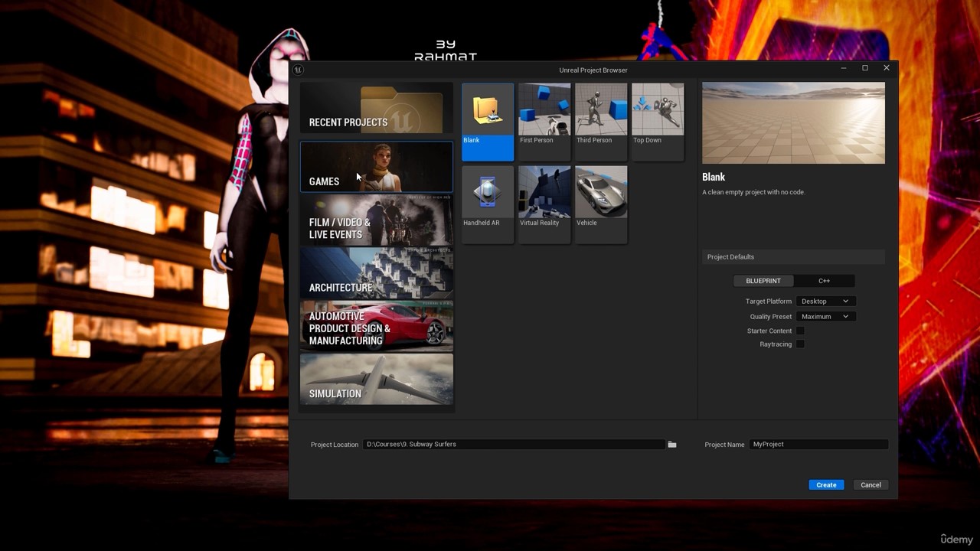Select the Handheld AR template
Viewport: 980px width, 551px height.
click(488, 204)
